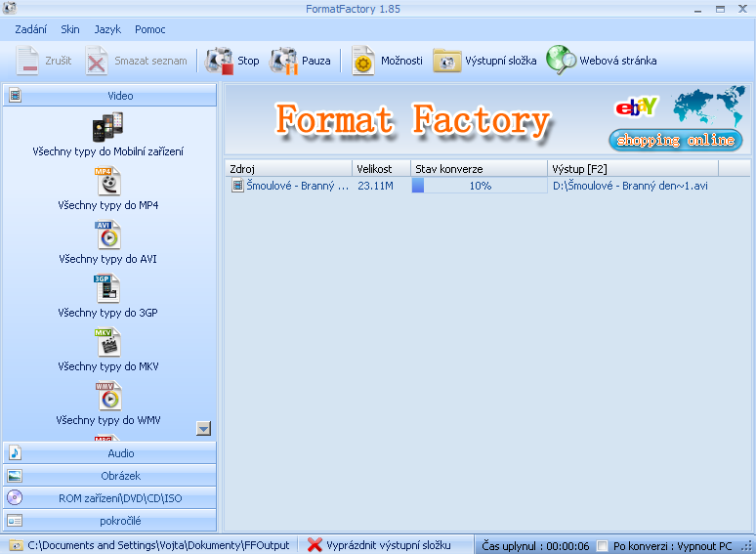Click the Obrázek picture icon
Image resolution: width=756 pixels, height=554 pixels.
click(x=15, y=476)
